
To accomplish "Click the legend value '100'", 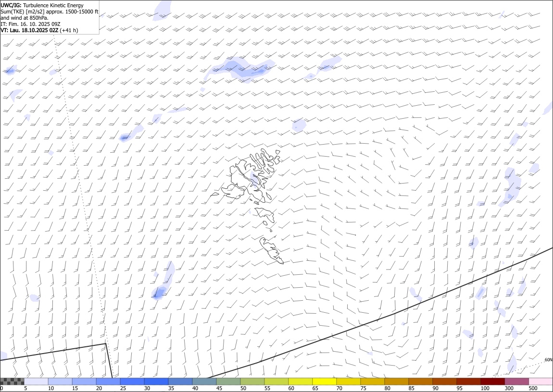I will pyautogui.click(x=485, y=388).
